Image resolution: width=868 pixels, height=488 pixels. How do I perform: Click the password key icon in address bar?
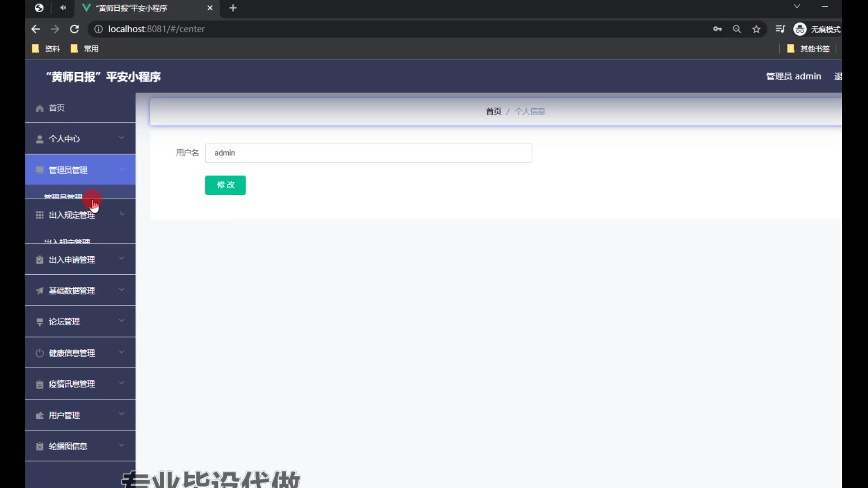717,29
